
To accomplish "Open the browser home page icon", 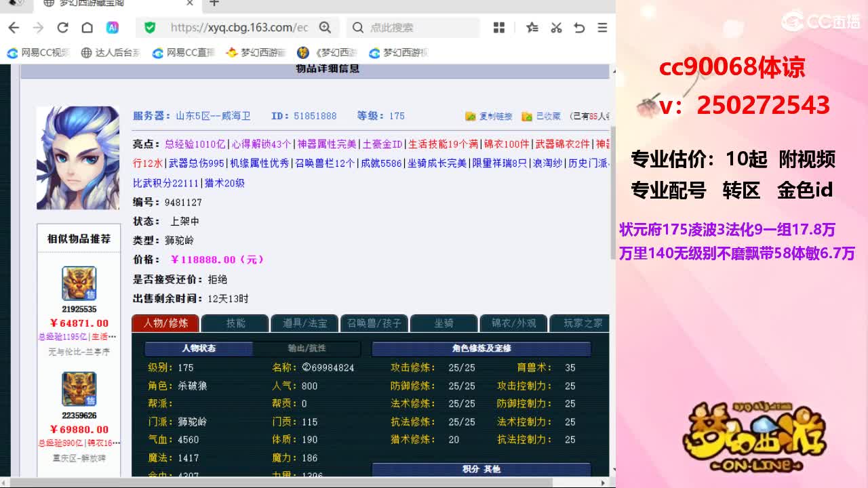I will click(x=87, y=28).
